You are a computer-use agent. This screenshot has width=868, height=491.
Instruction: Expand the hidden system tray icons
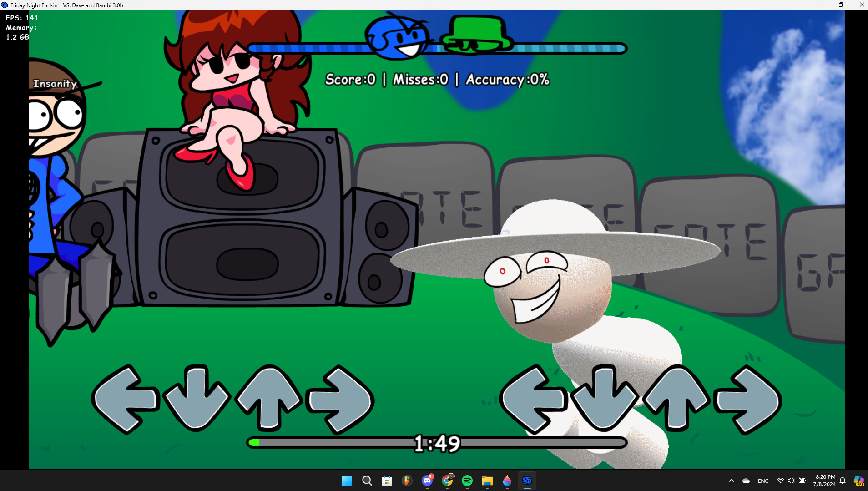(x=732, y=481)
